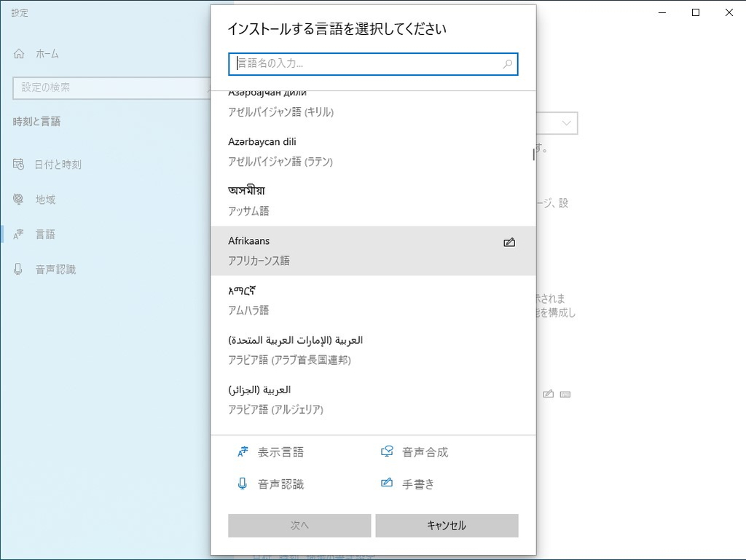
Task: Select the 言語 sidebar icon
Action: [x=17, y=234]
